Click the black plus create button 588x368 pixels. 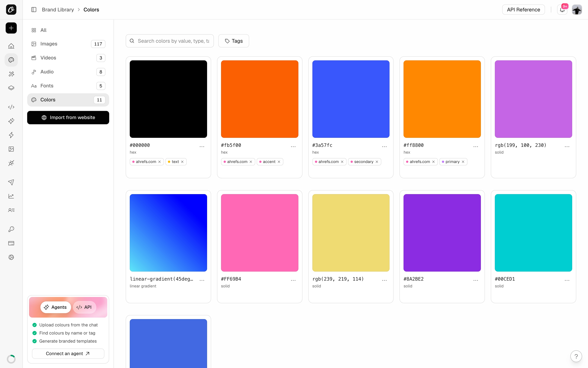coord(11,28)
